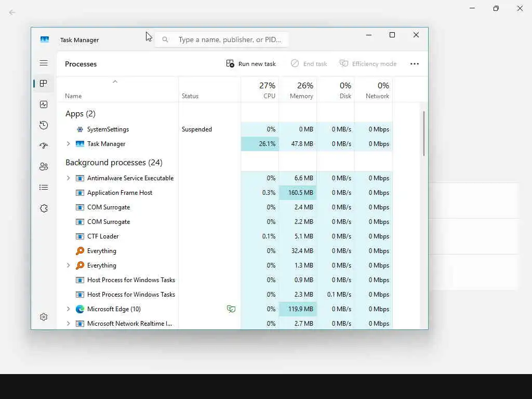Click the search box to type a name
This screenshot has height=399, width=532.
point(222,39)
